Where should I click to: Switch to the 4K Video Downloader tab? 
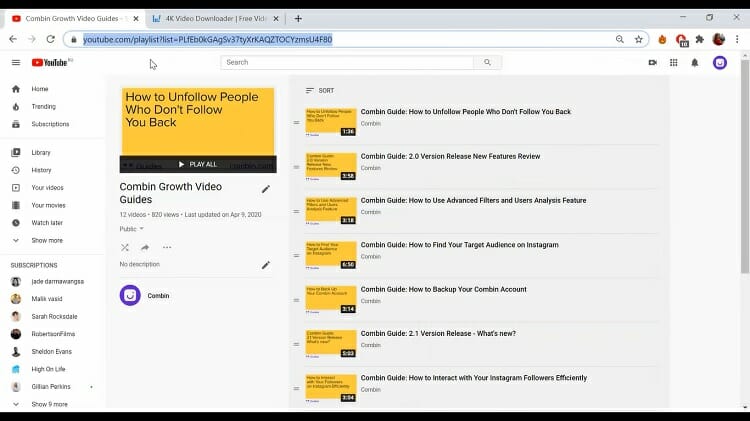click(x=215, y=19)
